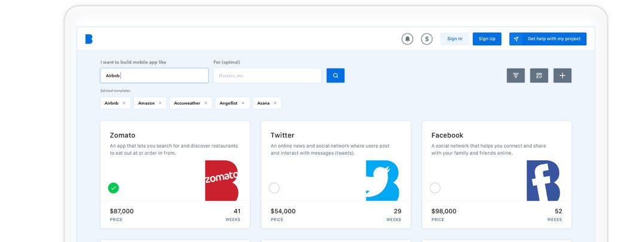Remove the Angellist template tag
This screenshot has width=644, height=242.
pos(243,103)
